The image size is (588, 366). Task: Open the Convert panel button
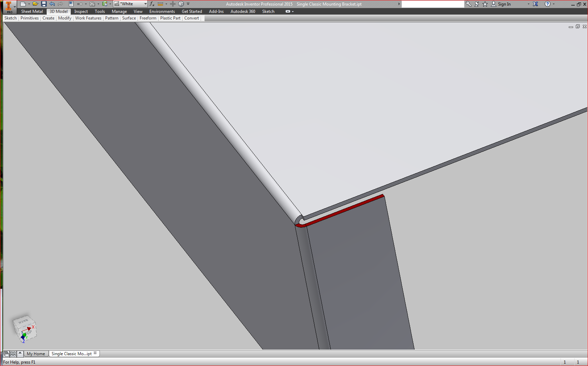pos(192,18)
